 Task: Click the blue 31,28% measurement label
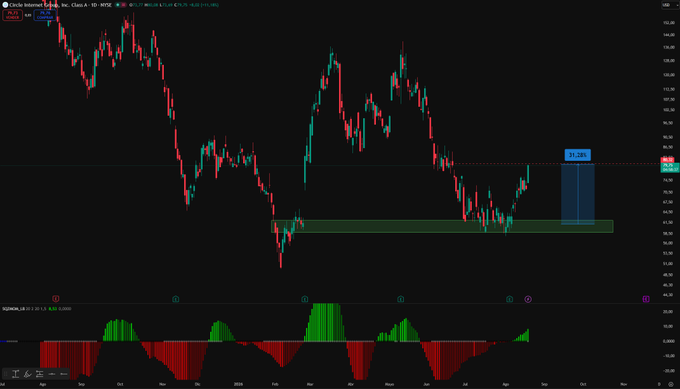coord(578,155)
